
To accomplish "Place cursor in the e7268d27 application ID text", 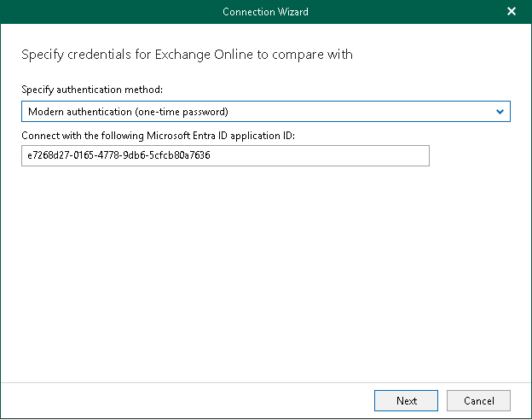I will tap(119, 156).
